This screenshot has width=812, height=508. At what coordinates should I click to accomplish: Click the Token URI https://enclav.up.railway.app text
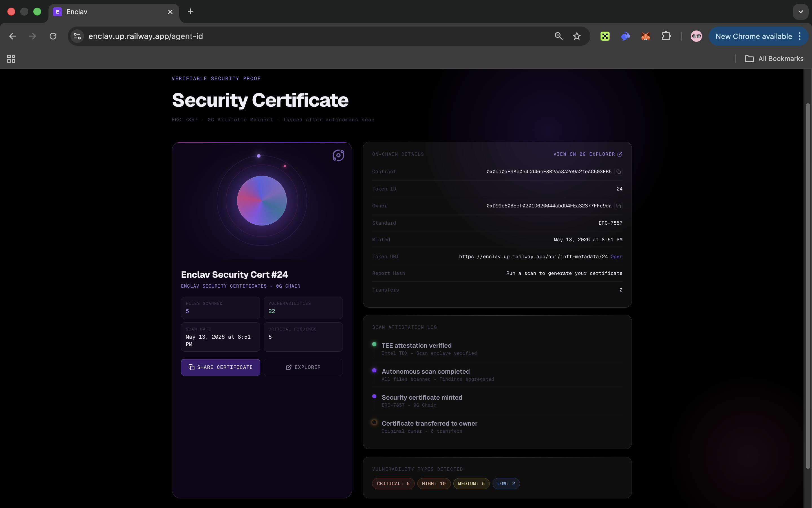(533, 257)
